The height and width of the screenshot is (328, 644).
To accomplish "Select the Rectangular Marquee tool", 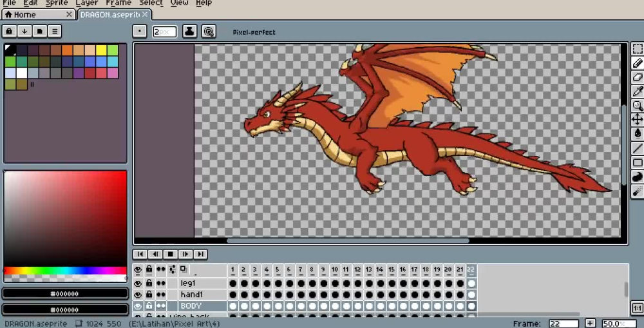I will coord(638,48).
